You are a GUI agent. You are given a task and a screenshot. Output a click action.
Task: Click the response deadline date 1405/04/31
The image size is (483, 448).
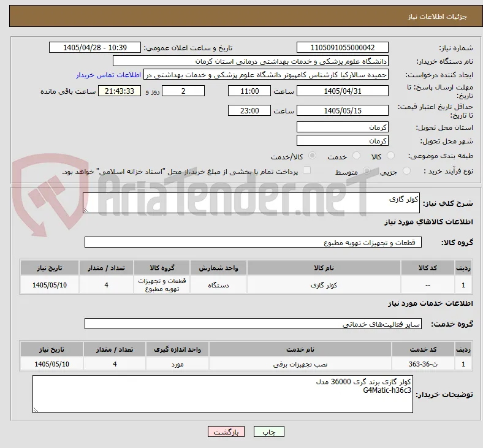tap(342, 91)
